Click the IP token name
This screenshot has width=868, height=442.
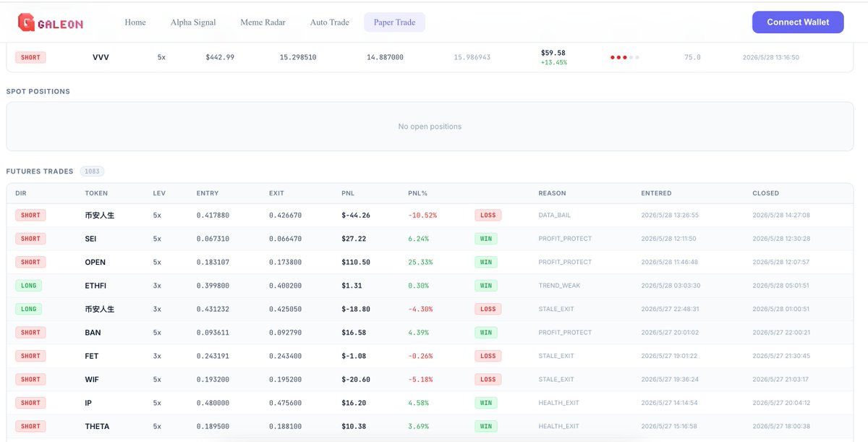[88, 403]
